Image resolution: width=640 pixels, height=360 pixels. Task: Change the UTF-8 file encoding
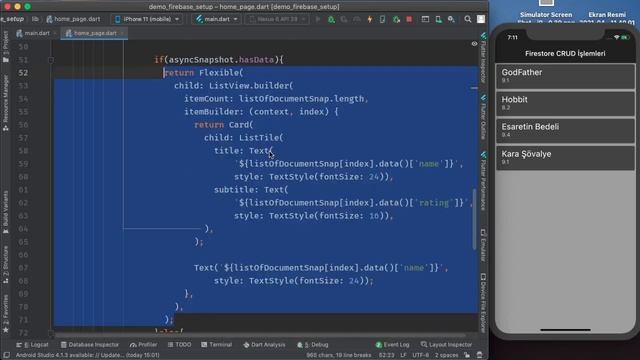pos(421,355)
